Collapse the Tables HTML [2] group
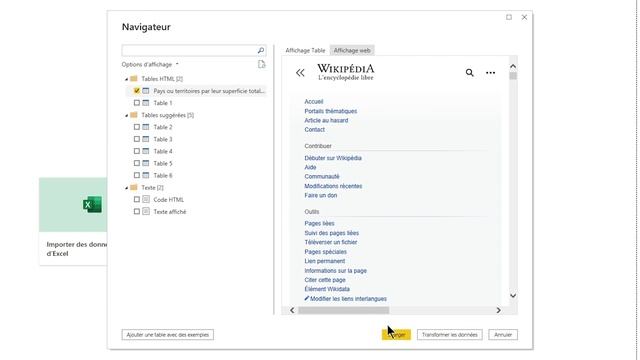 point(127,79)
